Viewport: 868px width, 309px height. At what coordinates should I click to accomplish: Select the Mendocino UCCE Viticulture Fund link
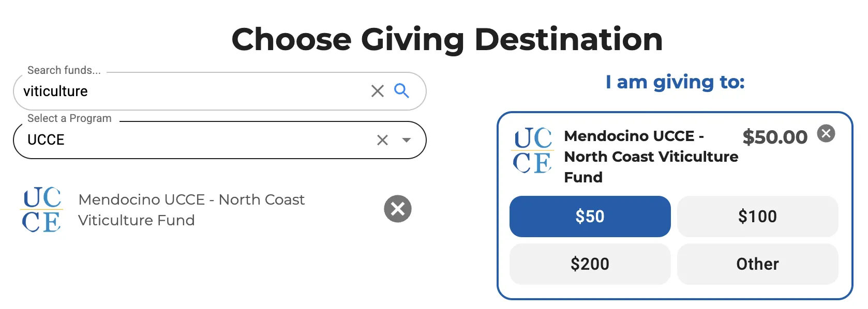191,209
